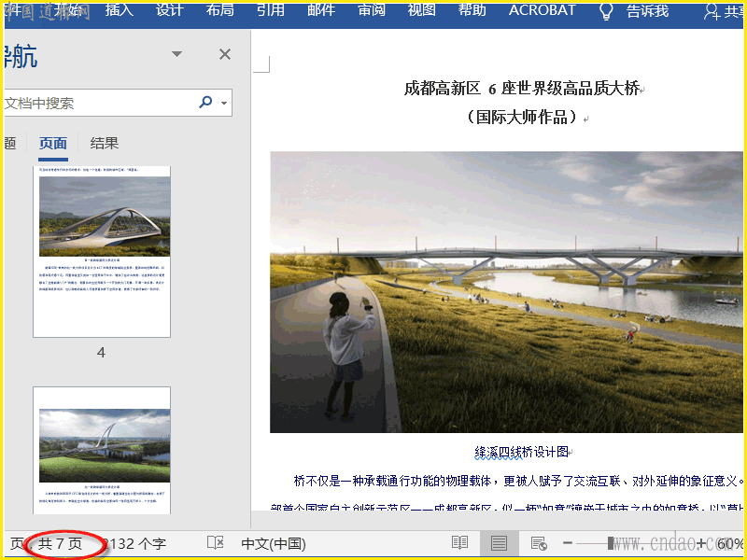
Task: Click the document search input field
Action: 98,103
